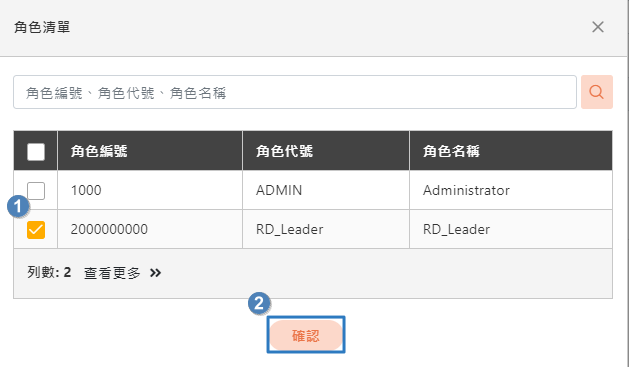The width and height of the screenshot is (629, 367).
Task: Click RD_Leader in 角色名稱 column
Action: (x=511, y=229)
